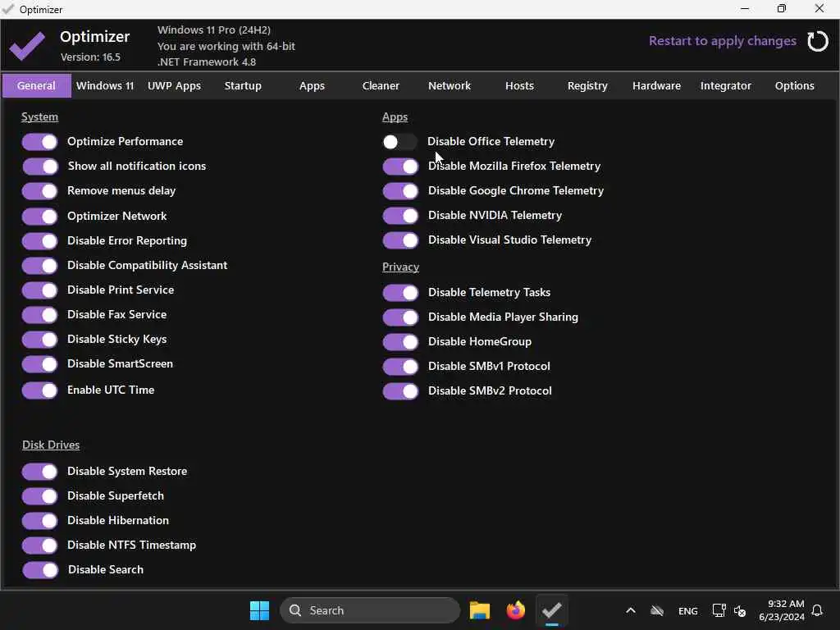Click the System section heading
This screenshot has height=630, width=840.
click(39, 116)
